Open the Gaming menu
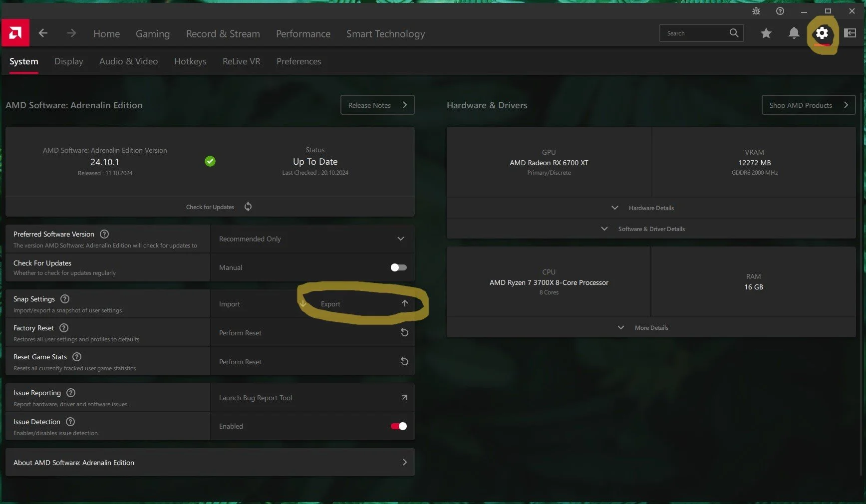 point(153,33)
